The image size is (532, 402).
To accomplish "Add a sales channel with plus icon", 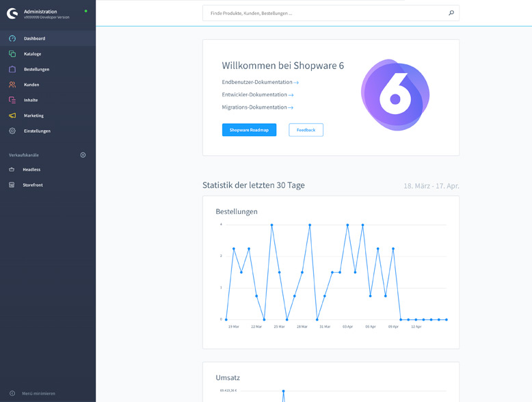I will pos(83,155).
